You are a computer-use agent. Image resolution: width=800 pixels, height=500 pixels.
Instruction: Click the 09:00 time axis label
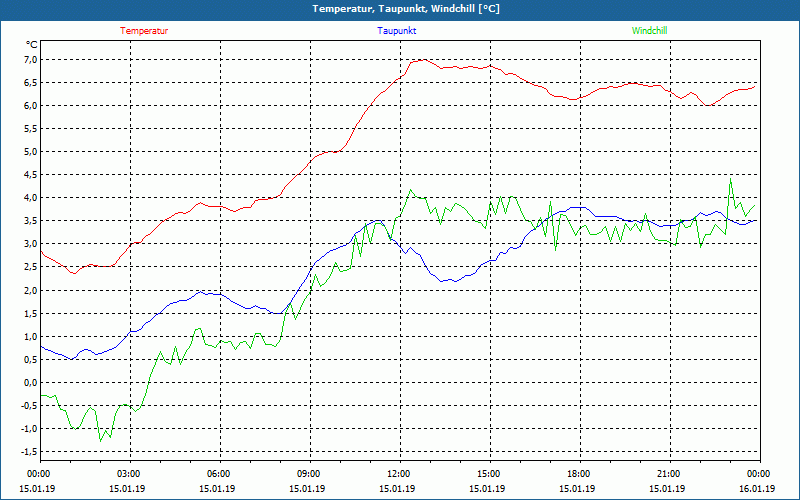(x=310, y=474)
